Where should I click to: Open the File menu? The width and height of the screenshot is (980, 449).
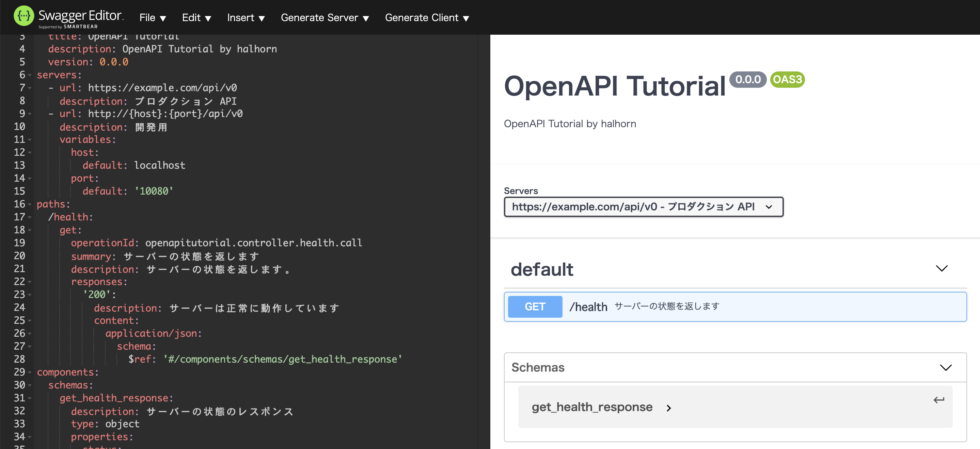coord(152,17)
